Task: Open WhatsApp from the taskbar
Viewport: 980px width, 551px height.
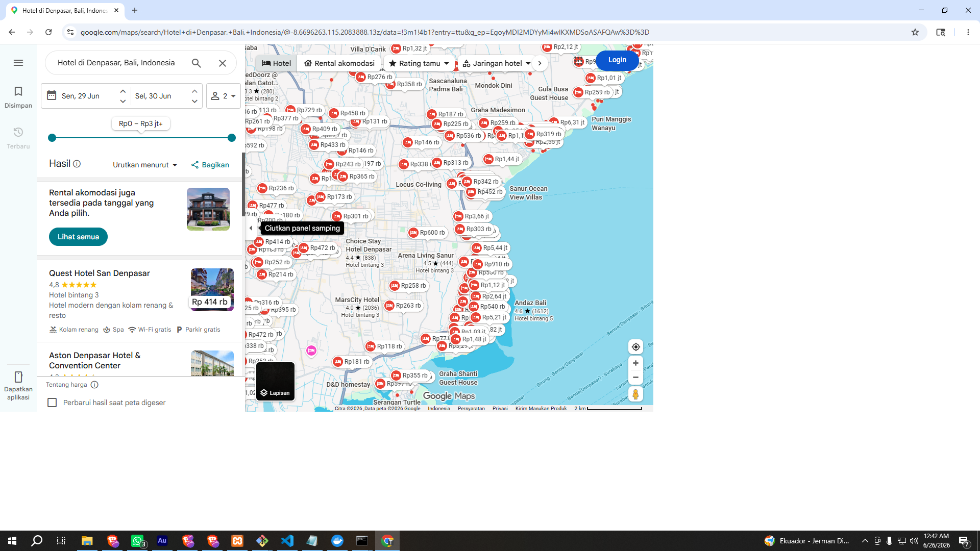Action: (138, 541)
